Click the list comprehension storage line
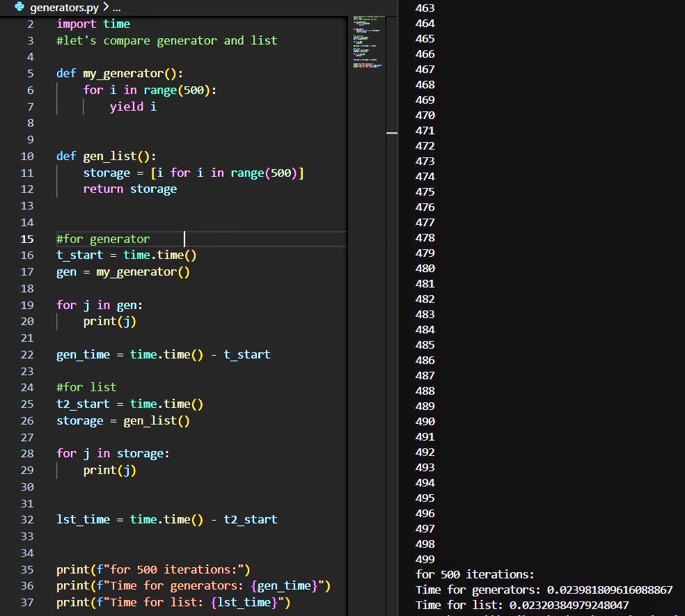Image resolution: width=685 pixels, height=616 pixels. pyautogui.click(x=194, y=173)
